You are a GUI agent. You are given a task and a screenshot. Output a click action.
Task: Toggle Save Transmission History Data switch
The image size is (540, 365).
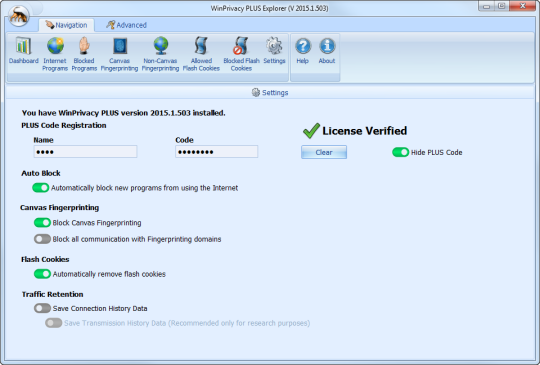pos(54,323)
